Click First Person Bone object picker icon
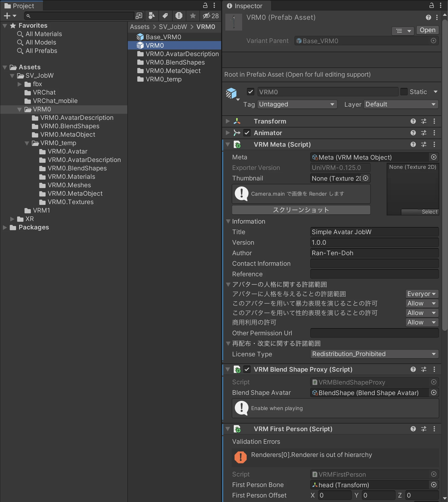Image resolution: width=448 pixels, height=502 pixels. (x=434, y=485)
